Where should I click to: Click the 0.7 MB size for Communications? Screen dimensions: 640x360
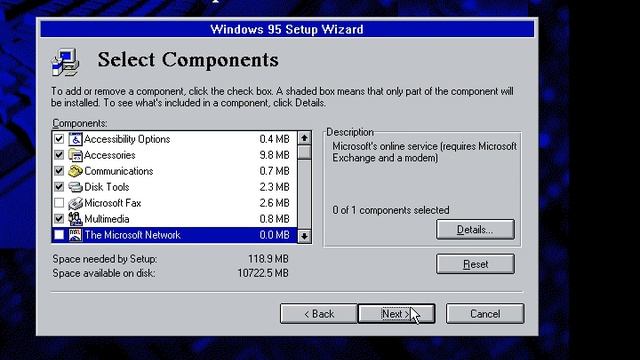pyautogui.click(x=274, y=171)
